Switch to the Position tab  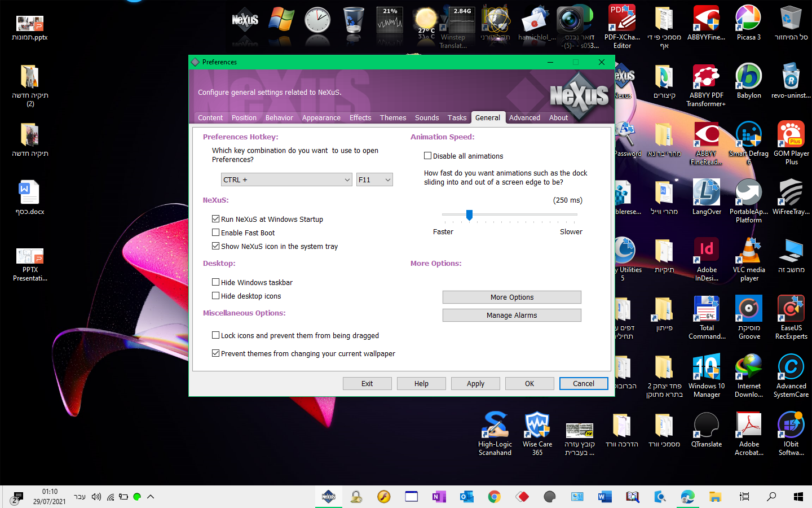point(244,117)
